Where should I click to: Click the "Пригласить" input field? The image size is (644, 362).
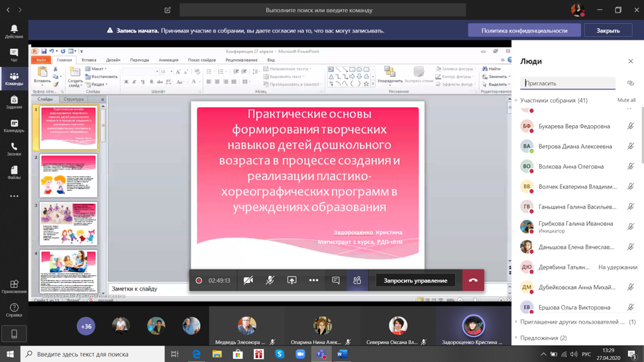[568, 83]
